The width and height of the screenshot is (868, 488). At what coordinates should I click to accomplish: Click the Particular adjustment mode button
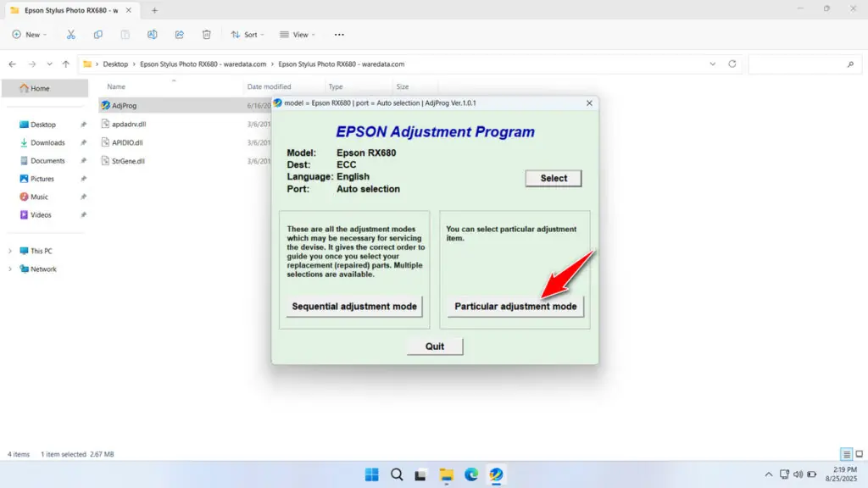click(515, 306)
